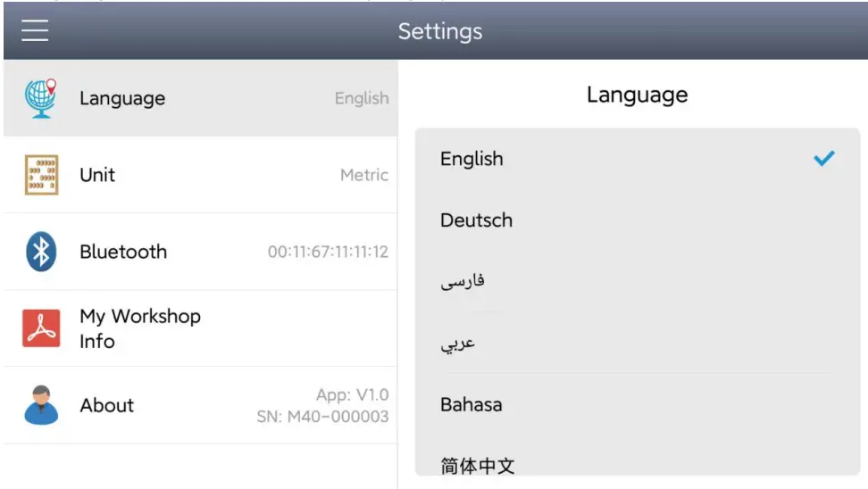Click the About person avatar icon
The image size is (868, 489).
[x=41, y=405]
